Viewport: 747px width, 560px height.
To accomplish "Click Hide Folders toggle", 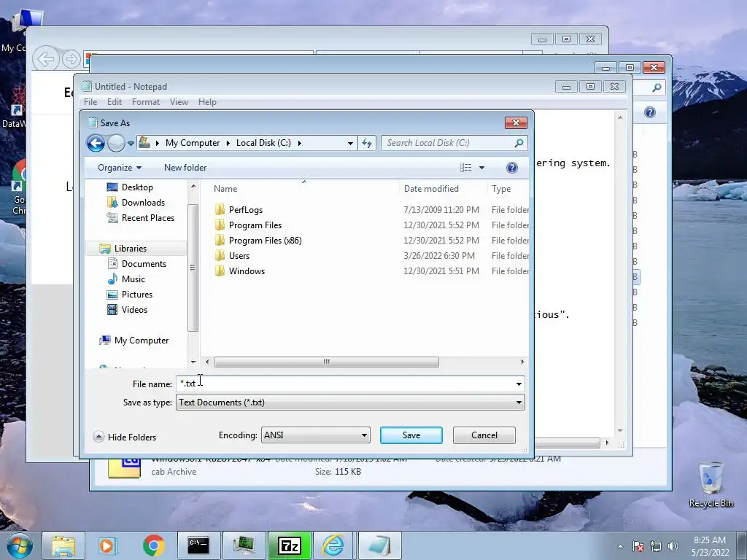I will (x=125, y=437).
